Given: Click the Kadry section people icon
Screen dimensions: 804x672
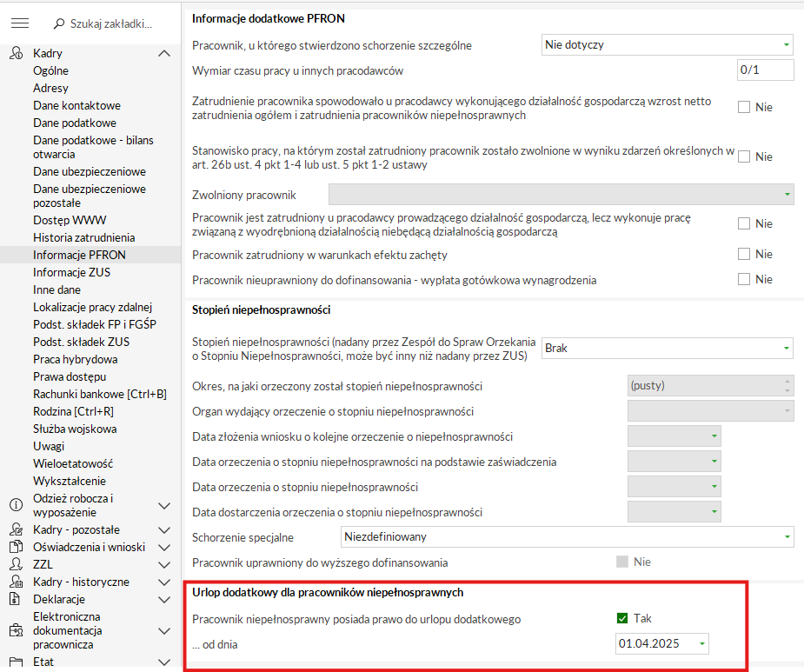Looking at the screenshot, I should coord(15,54).
